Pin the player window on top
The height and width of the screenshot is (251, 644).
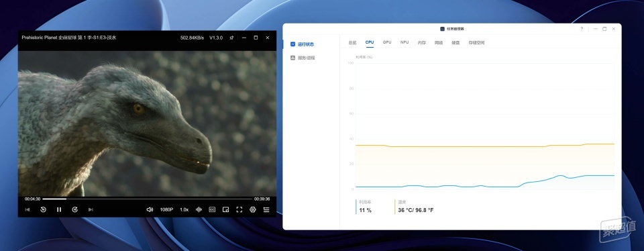(231, 38)
